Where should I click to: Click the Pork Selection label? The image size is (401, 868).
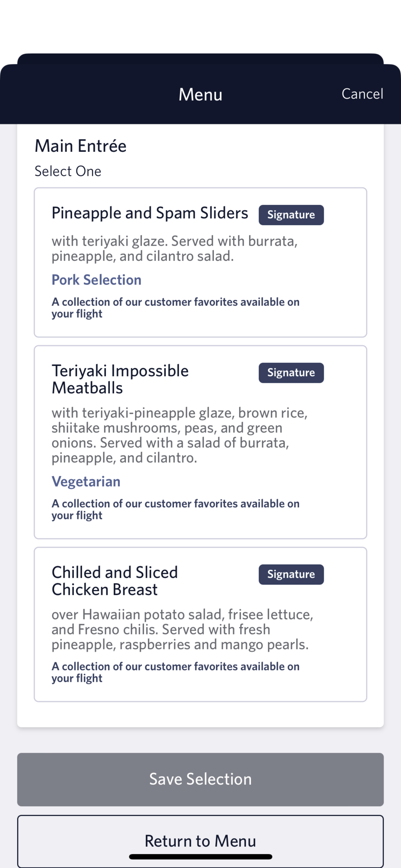pyautogui.click(x=96, y=280)
